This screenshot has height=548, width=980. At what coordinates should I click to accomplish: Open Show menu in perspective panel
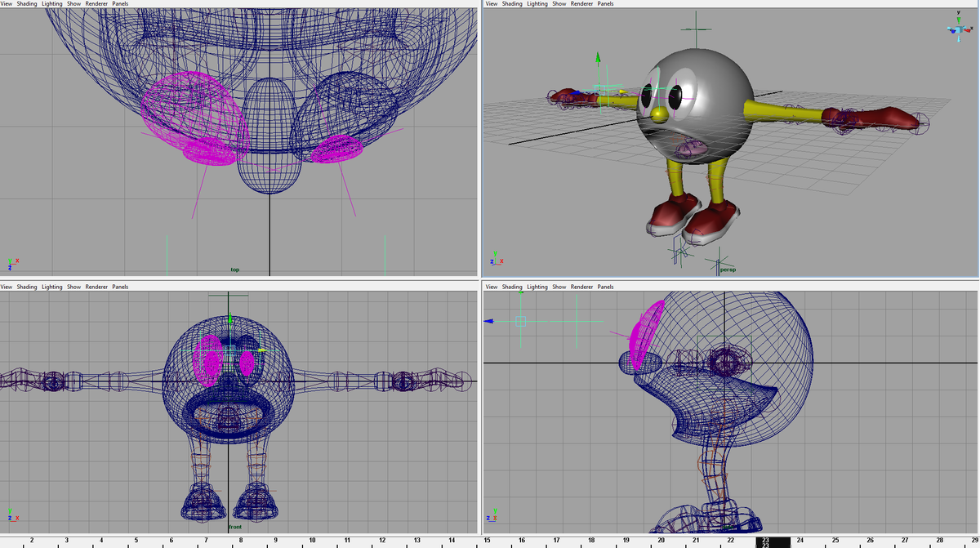(x=559, y=3)
